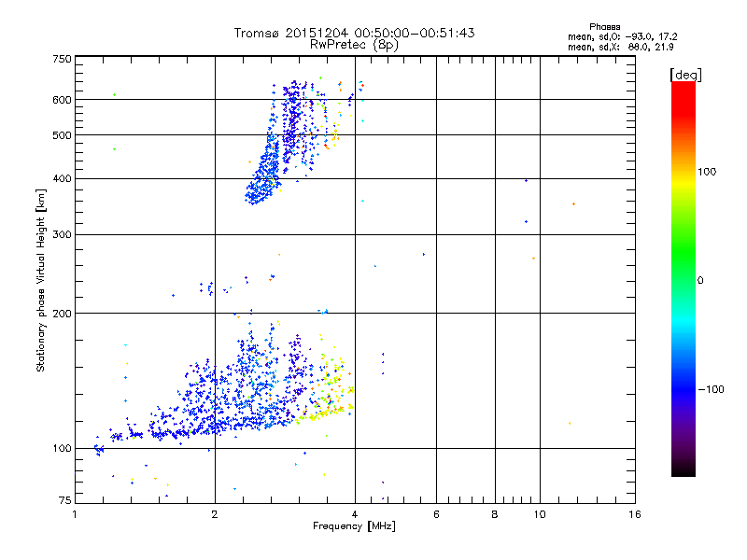Screen dimensions: 747x560
Task: Click the 'RwPretec (8p)' subtitle
Action: coord(354,45)
